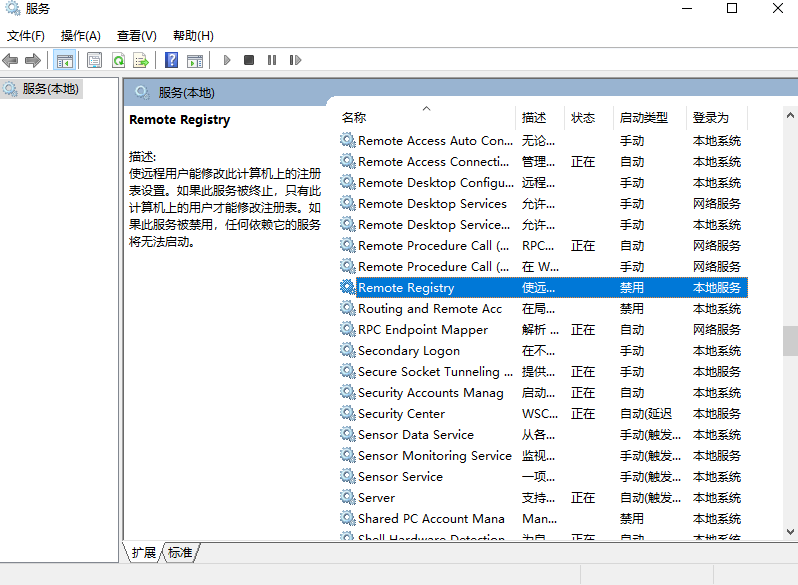The height and width of the screenshot is (585, 798).
Task: Switch to the 标准 tab
Action: point(180,552)
